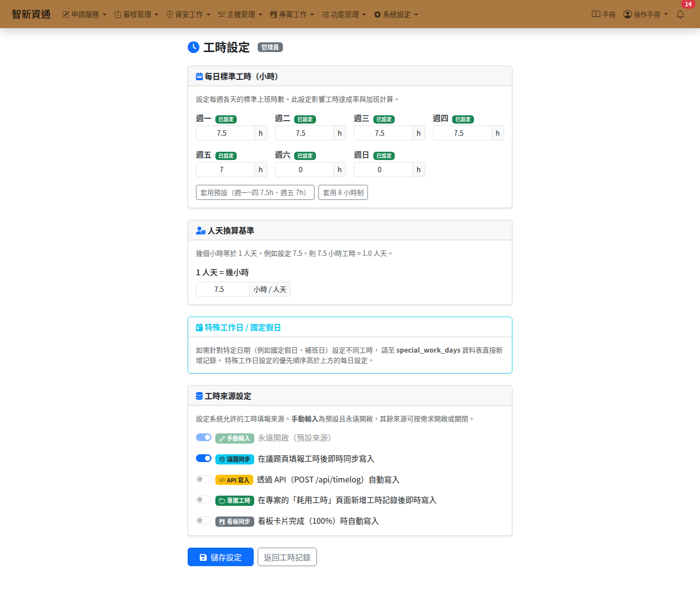Click the pencil-square icon of 申請服務

pyautogui.click(x=66, y=15)
